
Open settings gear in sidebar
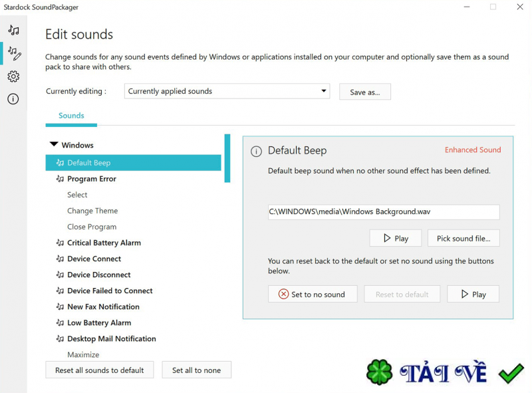[13, 76]
